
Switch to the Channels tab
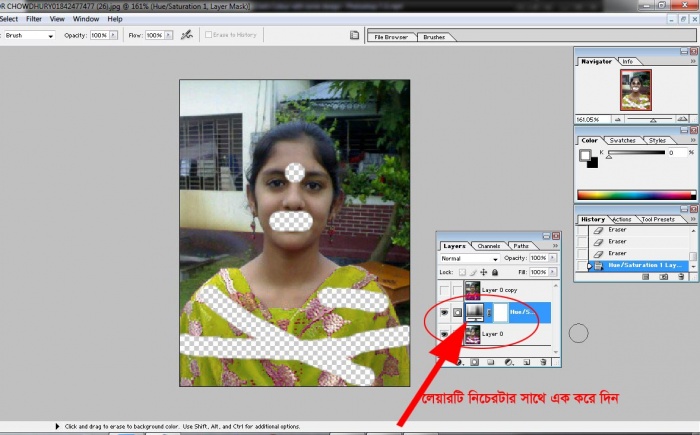489,246
